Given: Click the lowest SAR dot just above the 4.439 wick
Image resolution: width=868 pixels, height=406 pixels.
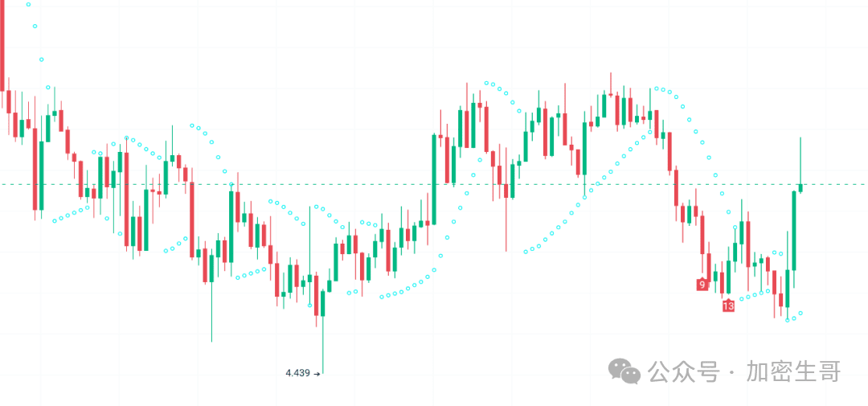Looking at the screenshot, I should point(311,305).
